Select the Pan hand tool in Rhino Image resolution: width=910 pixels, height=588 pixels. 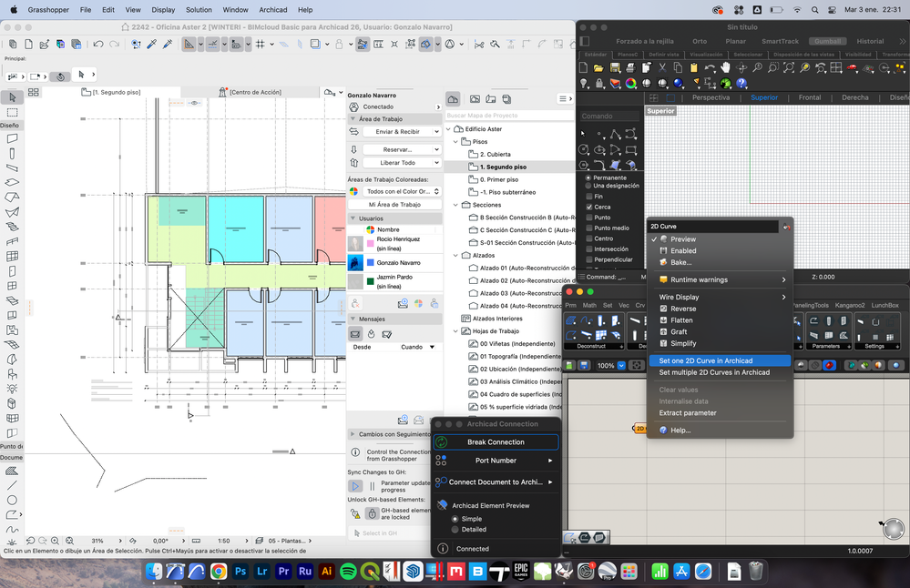pyautogui.click(x=725, y=68)
